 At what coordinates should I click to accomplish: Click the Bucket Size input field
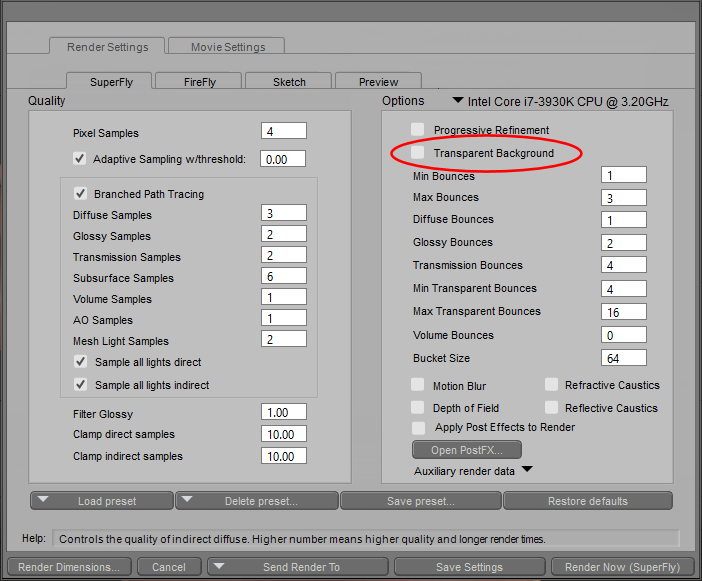(x=624, y=358)
